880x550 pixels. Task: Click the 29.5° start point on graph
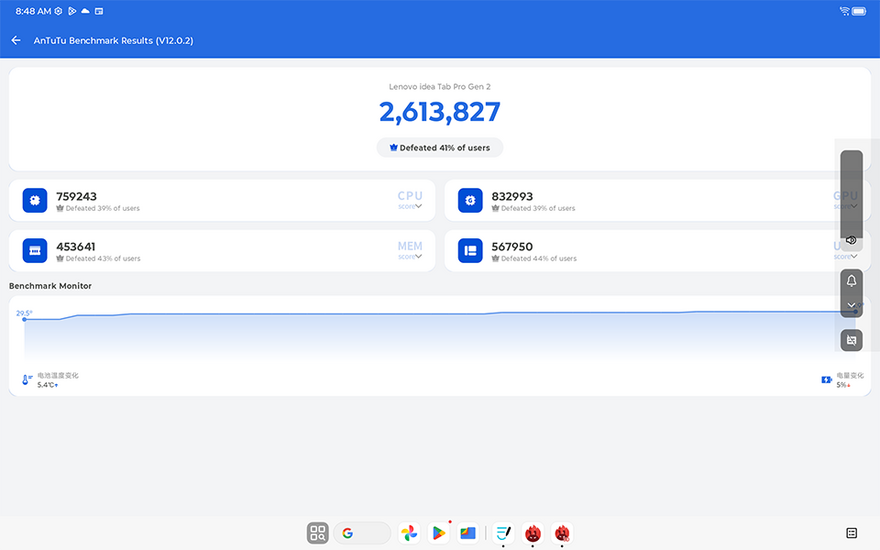tap(24, 319)
